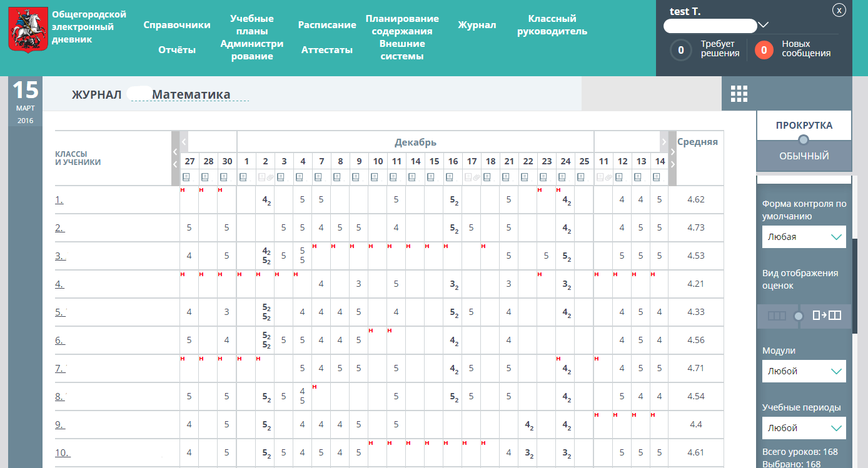
Task: Open the Аттестаты menu
Action: pyautogui.click(x=327, y=50)
